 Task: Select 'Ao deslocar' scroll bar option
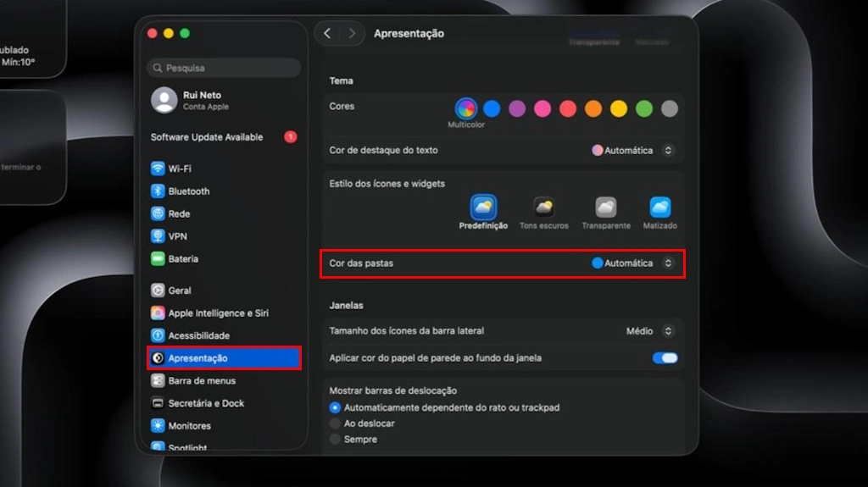click(x=335, y=423)
